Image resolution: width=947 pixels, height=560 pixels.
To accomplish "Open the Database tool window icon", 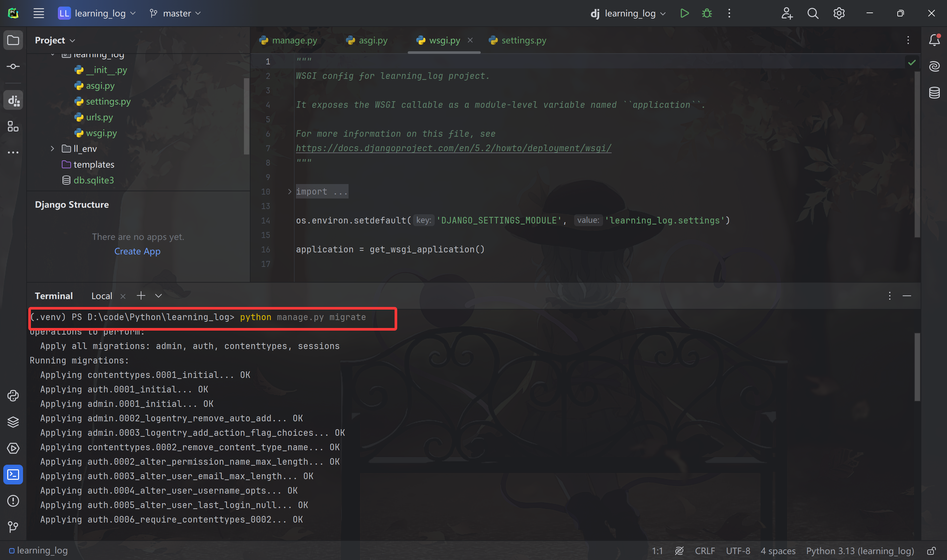I will (934, 92).
